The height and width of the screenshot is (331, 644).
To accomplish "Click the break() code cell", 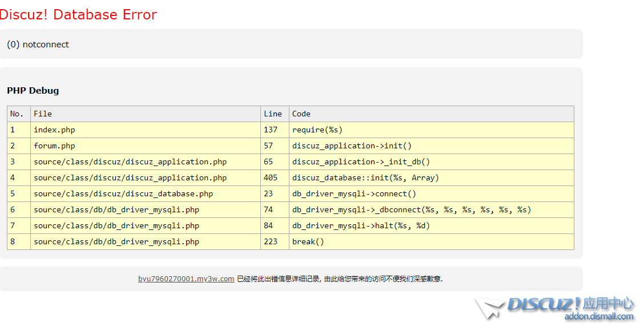I will point(308,241).
